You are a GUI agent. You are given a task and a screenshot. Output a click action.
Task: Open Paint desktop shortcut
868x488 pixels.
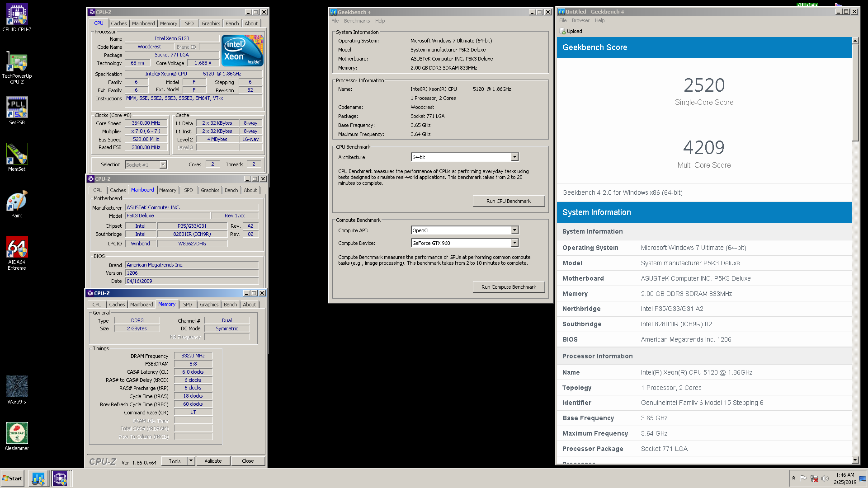click(17, 204)
